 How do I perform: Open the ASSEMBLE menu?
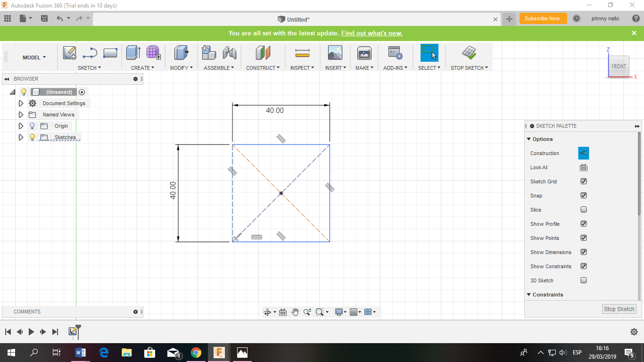click(x=219, y=68)
